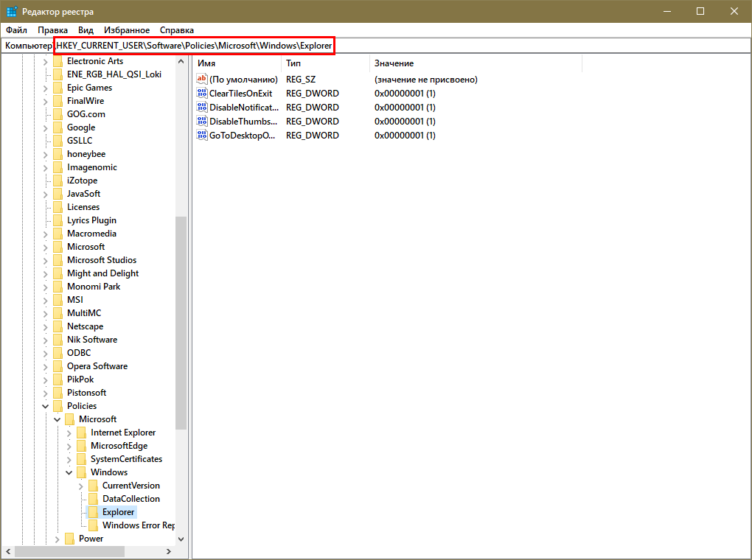Screen dimensions: 752x560
Task: Click the DisableThumbs... DWORD icon
Action: 203,122
